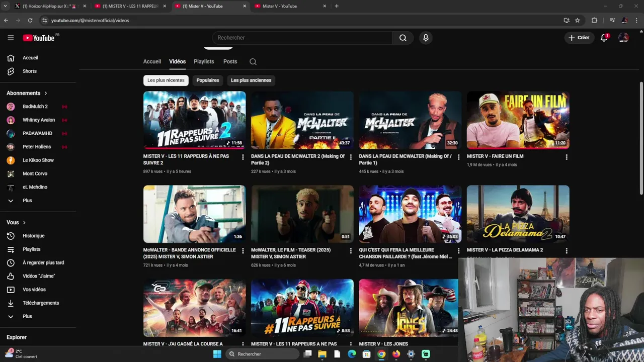Viewport: 644px width, 362px height.
Task: Filter by Les plus récentes
Action: tap(166, 80)
